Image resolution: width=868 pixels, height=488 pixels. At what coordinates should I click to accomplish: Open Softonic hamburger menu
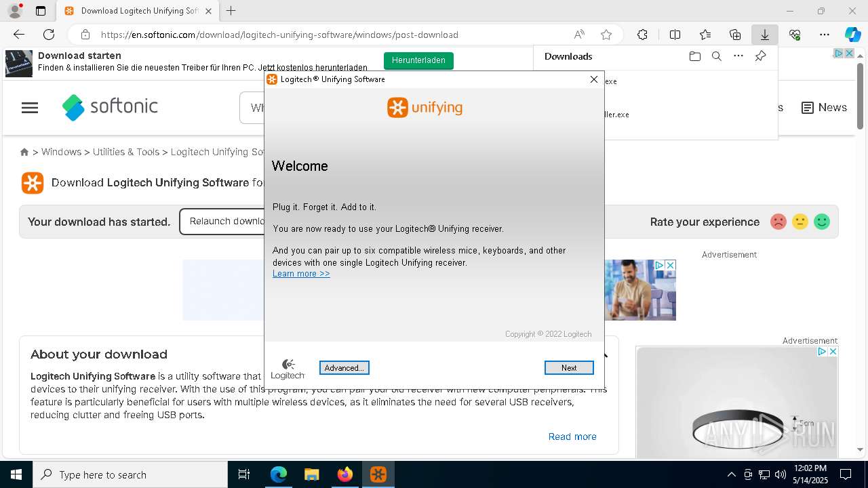(30, 108)
